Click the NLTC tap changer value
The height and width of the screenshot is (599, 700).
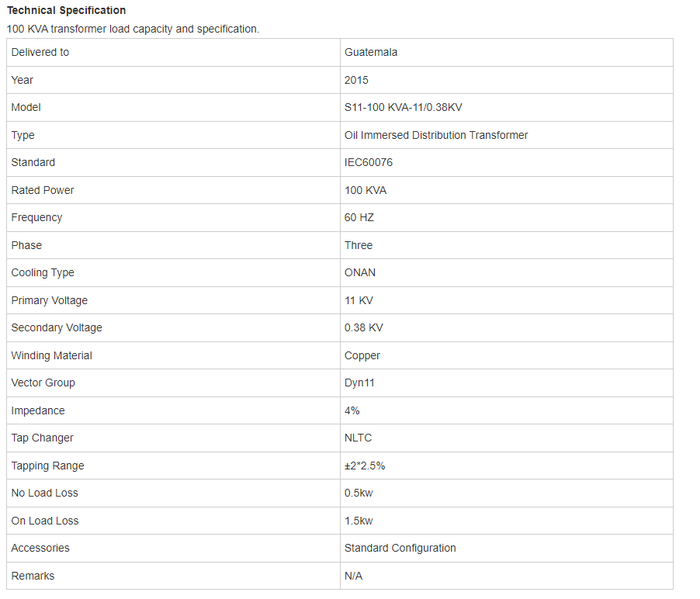pos(358,438)
